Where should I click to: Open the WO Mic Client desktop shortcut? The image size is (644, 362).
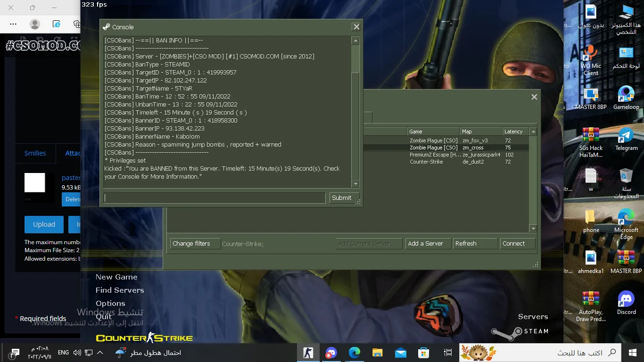click(x=591, y=61)
